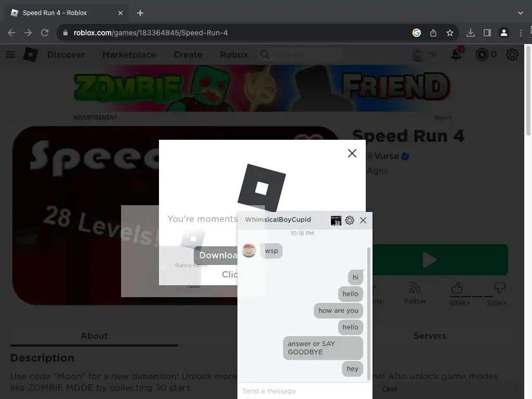Share this page via the share icon
This screenshot has width=532, height=399.
[433, 33]
